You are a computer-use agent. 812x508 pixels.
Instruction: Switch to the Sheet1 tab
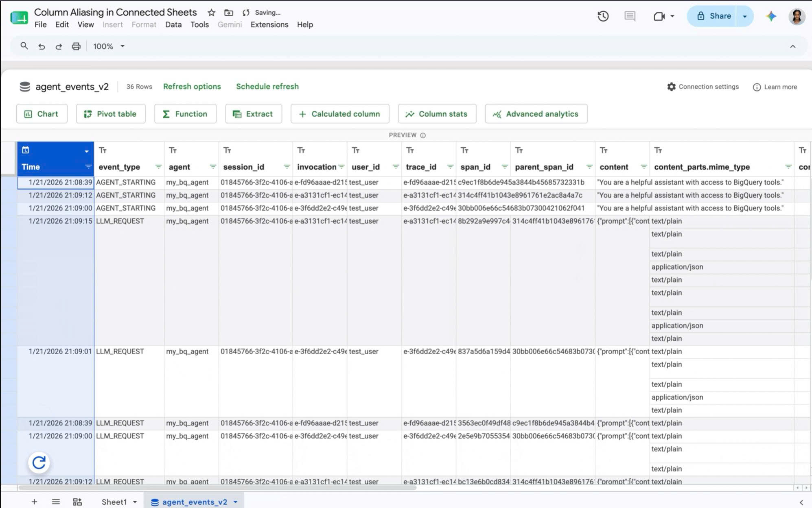pos(114,502)
